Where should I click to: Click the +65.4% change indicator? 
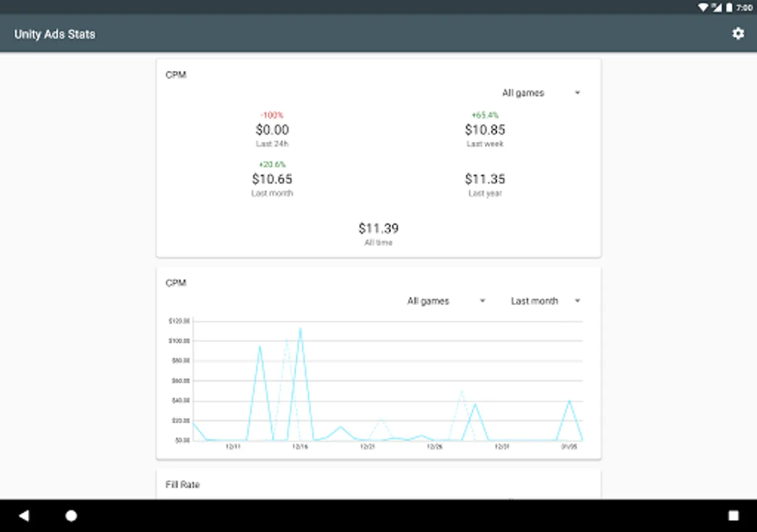[485, 115]
